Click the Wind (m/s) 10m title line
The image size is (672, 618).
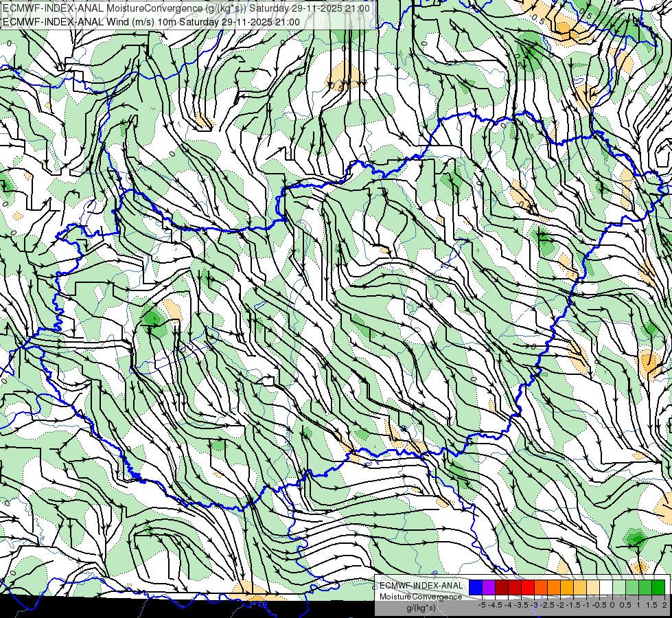(x=151, y=21)
